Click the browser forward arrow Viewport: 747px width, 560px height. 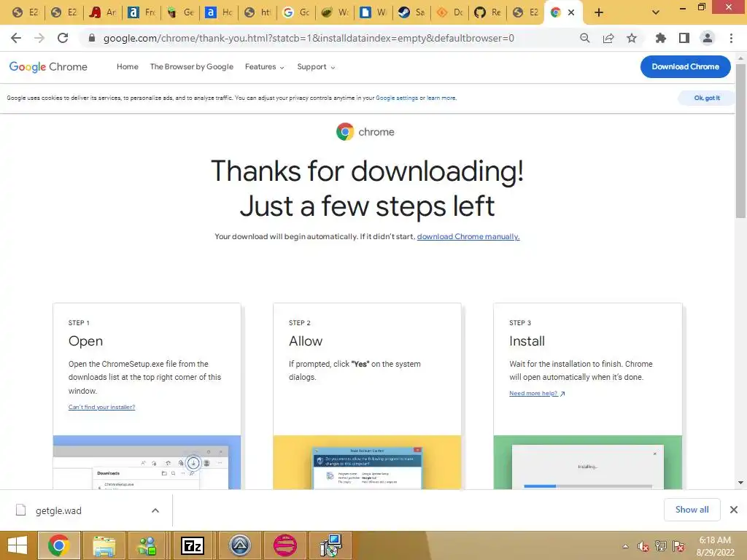click(39, 38)
